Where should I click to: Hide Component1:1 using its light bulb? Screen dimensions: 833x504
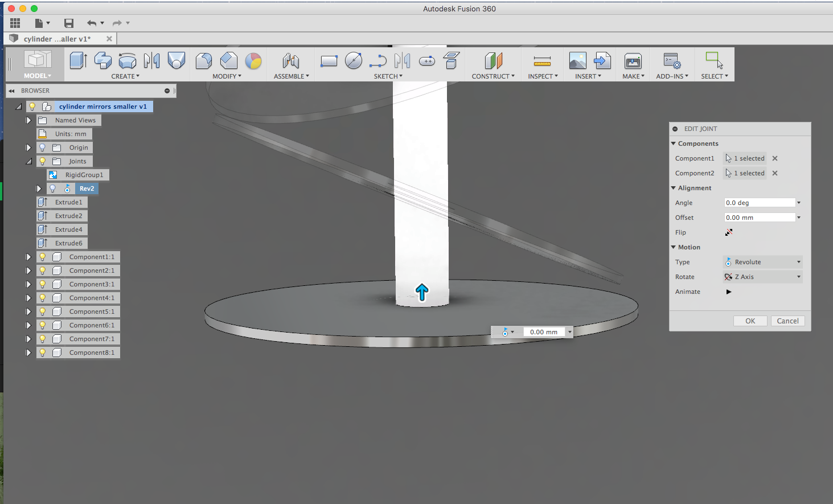coord(42,257)
